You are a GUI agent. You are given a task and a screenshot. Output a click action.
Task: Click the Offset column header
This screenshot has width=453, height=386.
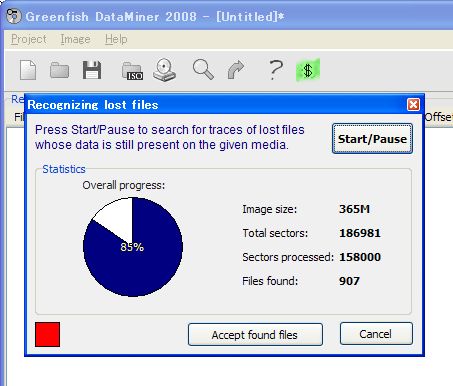coord(439,117)
